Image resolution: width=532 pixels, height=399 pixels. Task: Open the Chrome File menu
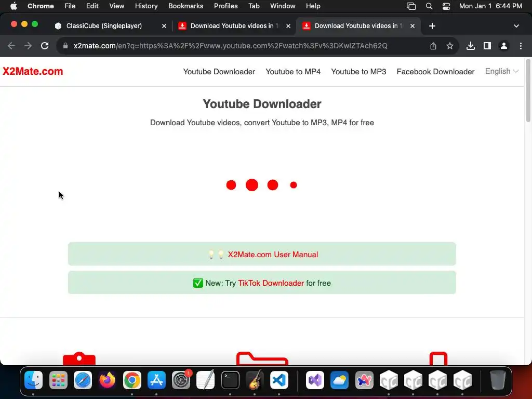tap(70, 6)
